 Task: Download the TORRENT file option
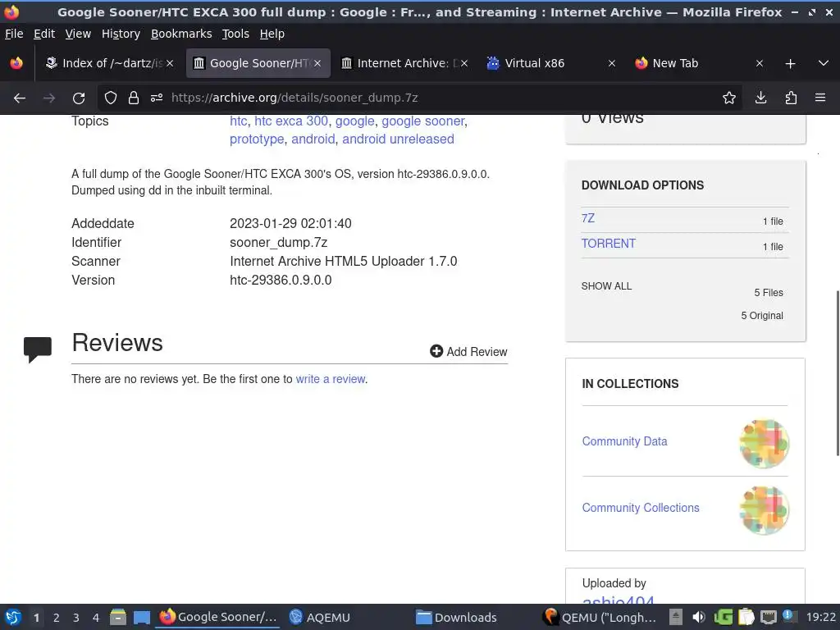pyautogui.click(x=609, y=244)
